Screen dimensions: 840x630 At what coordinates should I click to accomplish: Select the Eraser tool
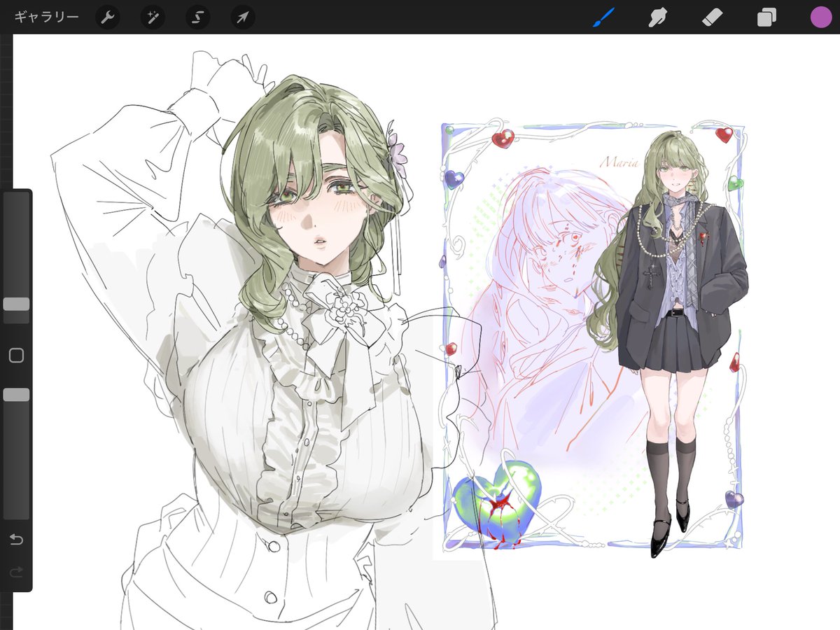pos(712,17)
